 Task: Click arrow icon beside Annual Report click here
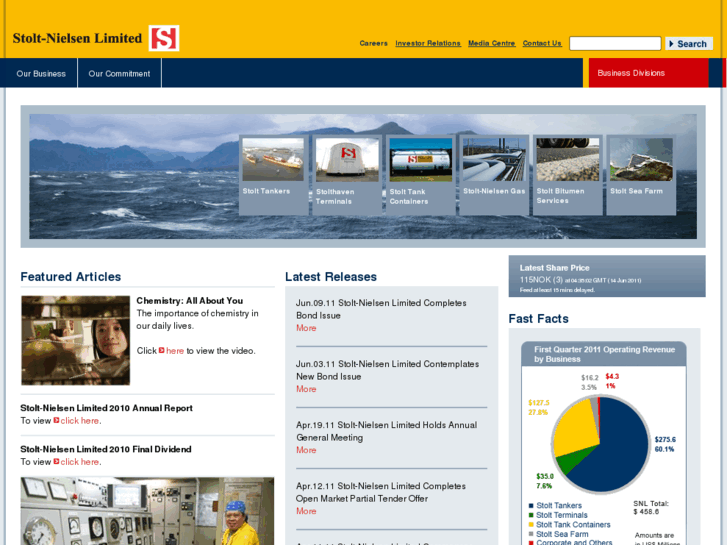(x=56, y=420)
